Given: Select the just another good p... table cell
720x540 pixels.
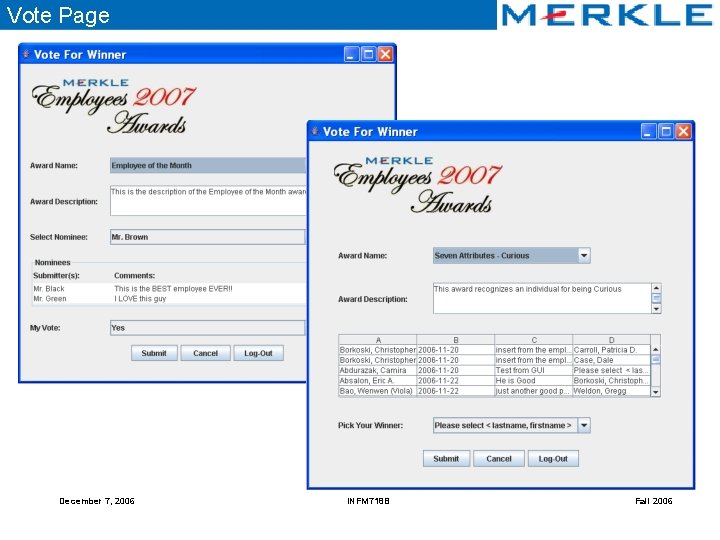Looking at the screenshot, I should tap(534, 391).
